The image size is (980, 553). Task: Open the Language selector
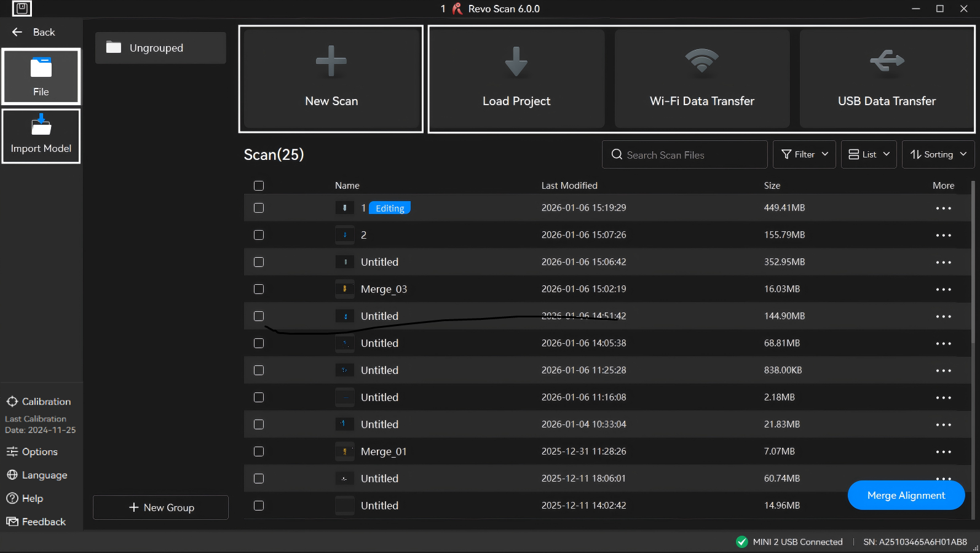pos(37,475)
